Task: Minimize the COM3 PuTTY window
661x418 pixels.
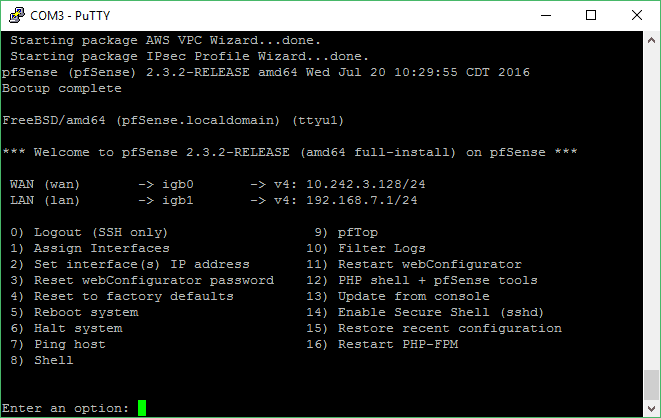Action: point(546,16)
